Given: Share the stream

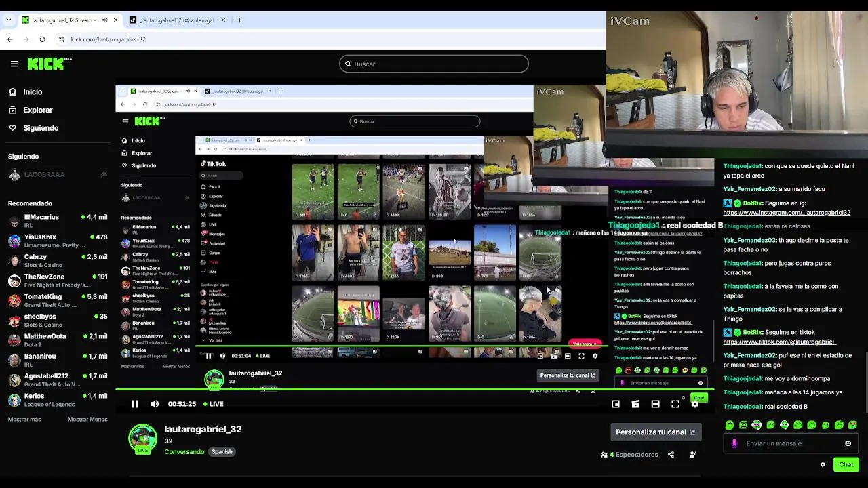Looking at the screenshot, I should point(671,455).
